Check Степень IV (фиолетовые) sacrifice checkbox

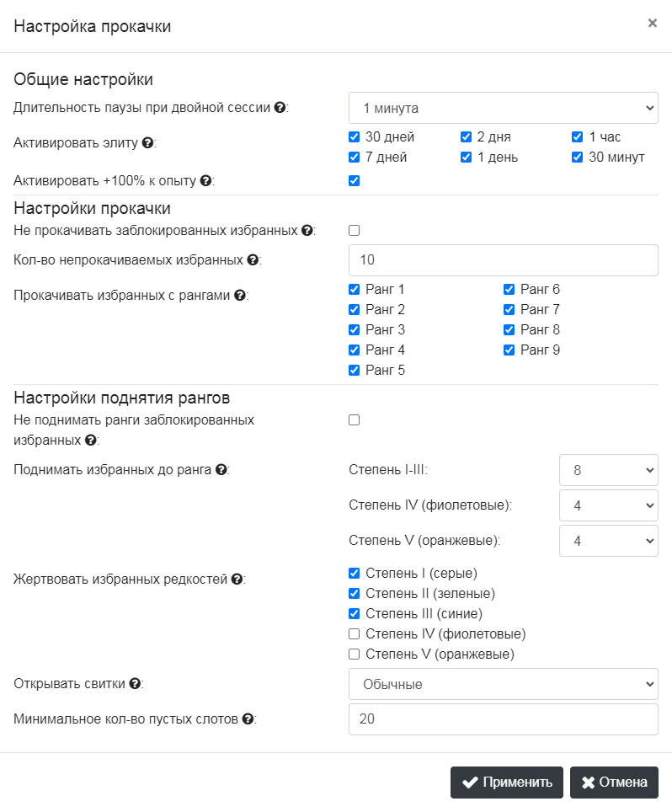point(355,634)
